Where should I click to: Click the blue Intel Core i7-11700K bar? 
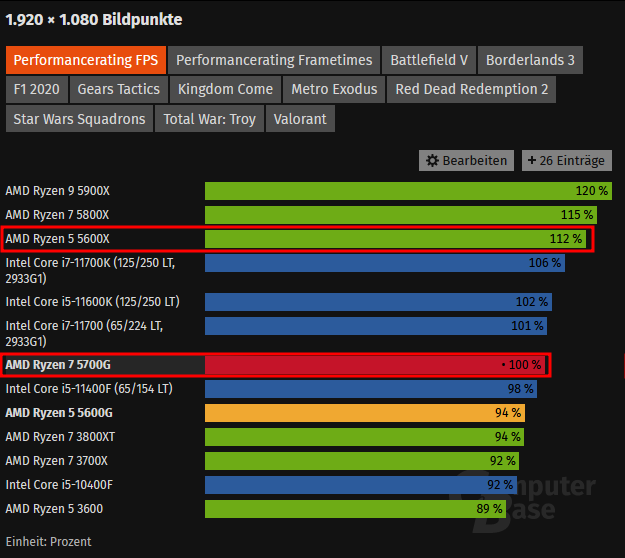[385, 263]
